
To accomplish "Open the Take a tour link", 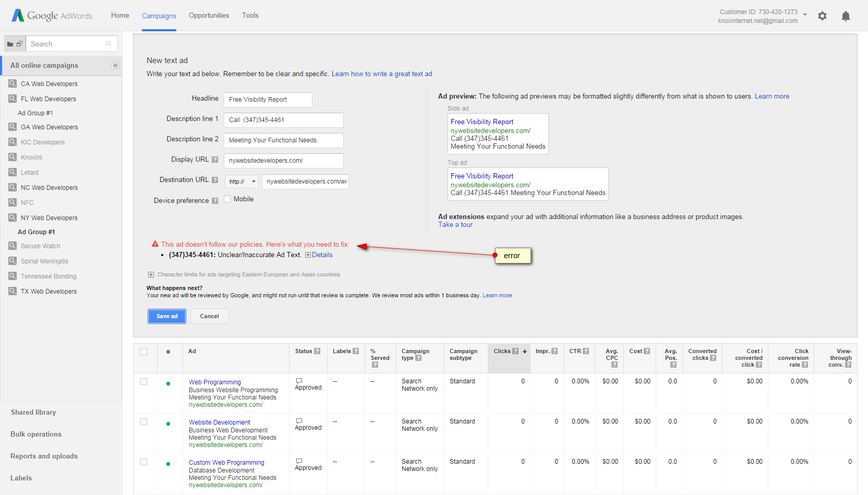I will [x=455, y=225].
